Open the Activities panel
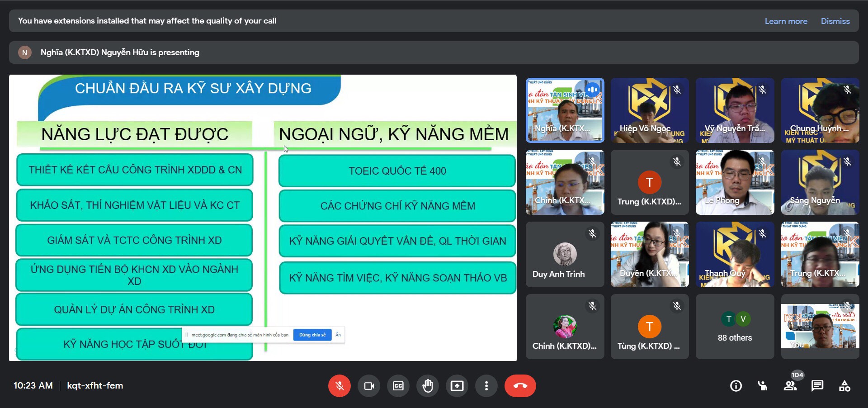Viewport: 868px width, 408px height. pos(844,386)
